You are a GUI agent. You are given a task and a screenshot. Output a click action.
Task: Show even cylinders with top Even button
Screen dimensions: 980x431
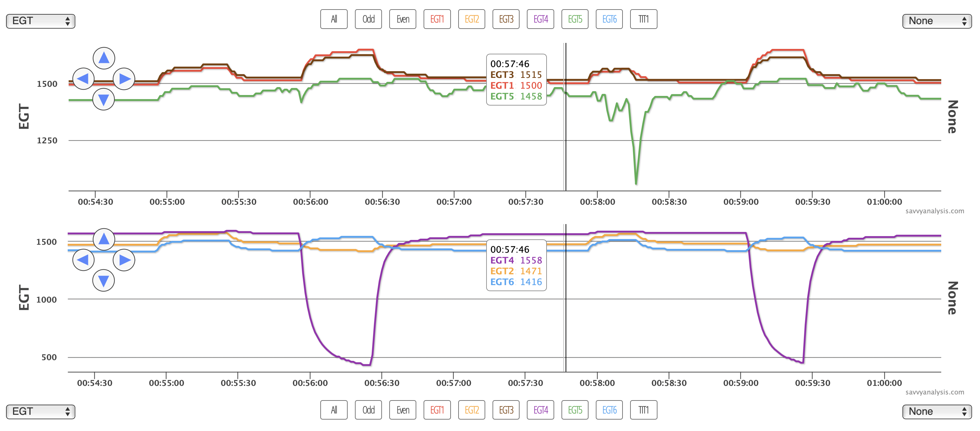403,19
